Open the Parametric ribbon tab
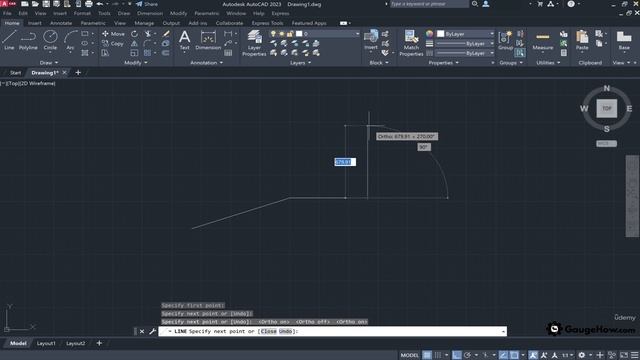 (x=93, y=23)
